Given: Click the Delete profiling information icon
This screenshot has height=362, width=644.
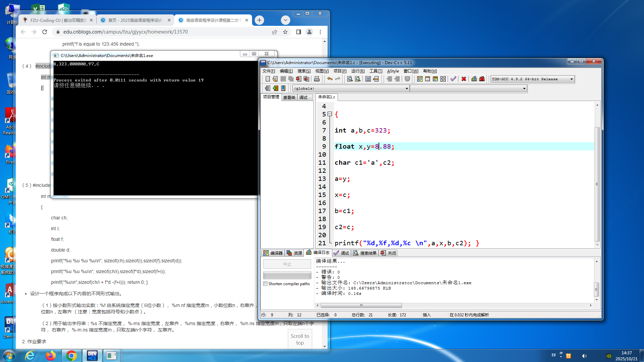Looking at the screenshot, I should pos(482,79).
